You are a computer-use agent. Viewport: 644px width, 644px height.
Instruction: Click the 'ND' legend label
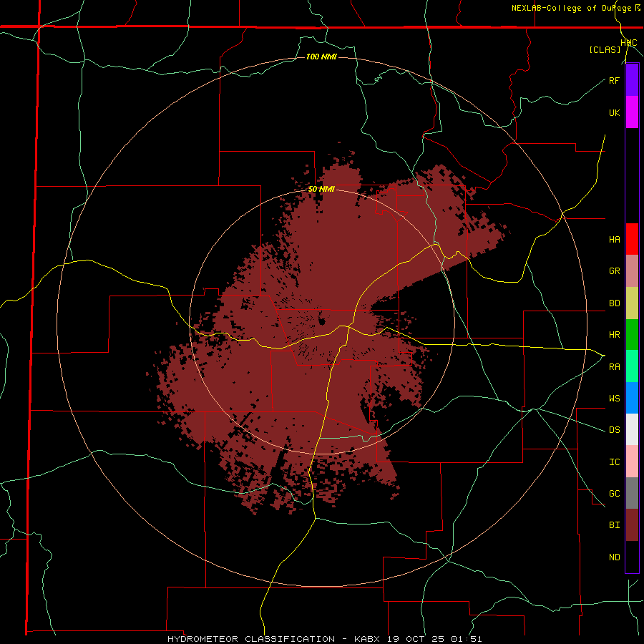coord(614,557)
